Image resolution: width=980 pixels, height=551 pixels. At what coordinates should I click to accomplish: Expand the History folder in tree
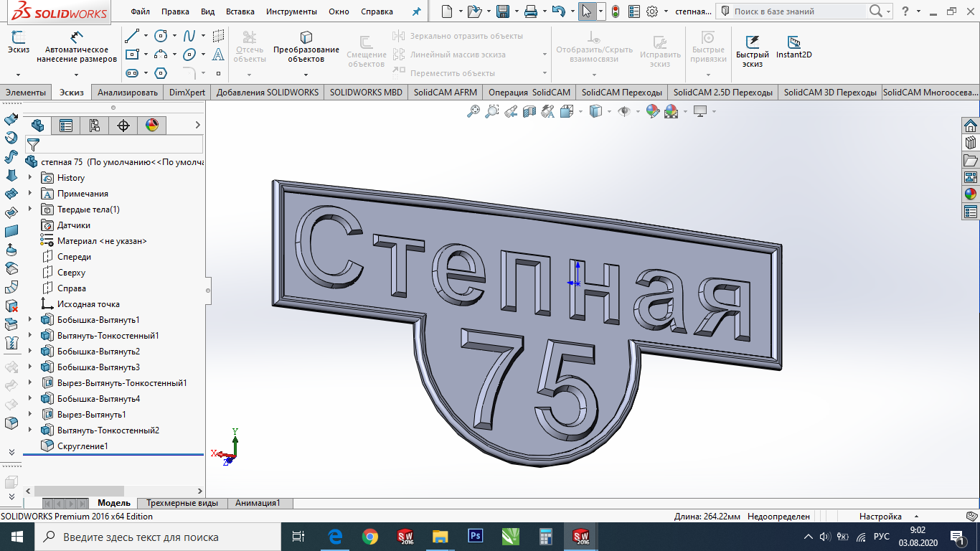click(30, 178)
